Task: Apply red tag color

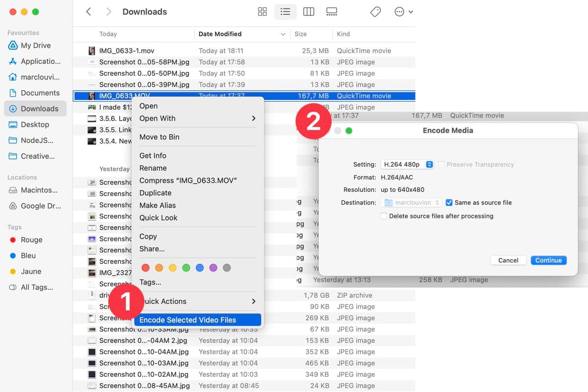Action: click(x=145, y=268)
